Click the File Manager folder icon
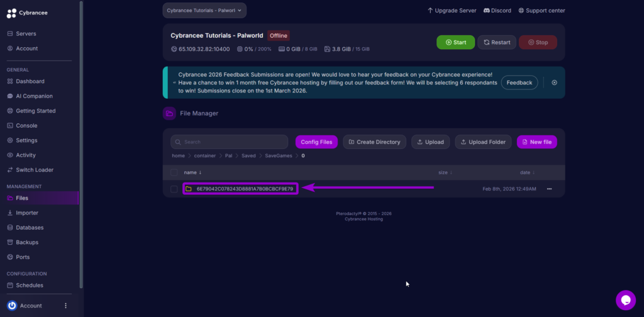Image resolution: width=644 pixels, height=317 pixels. 169,113
